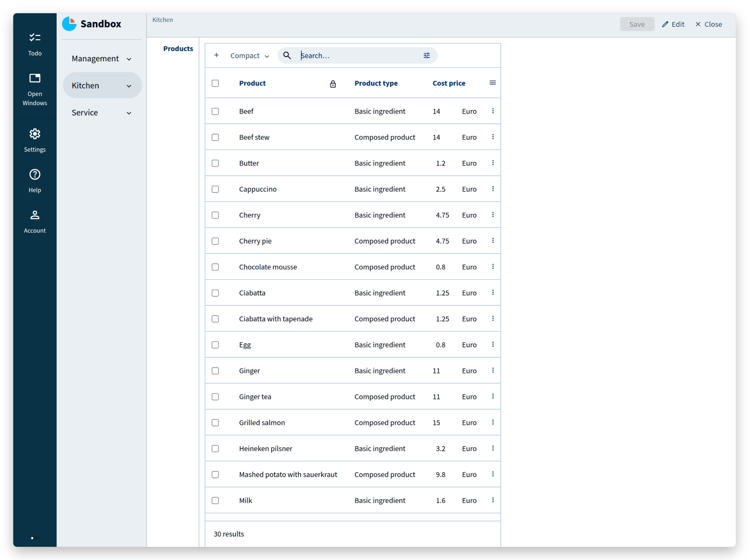
Task: Expand the Management menu section
Action: click(102, 58)
